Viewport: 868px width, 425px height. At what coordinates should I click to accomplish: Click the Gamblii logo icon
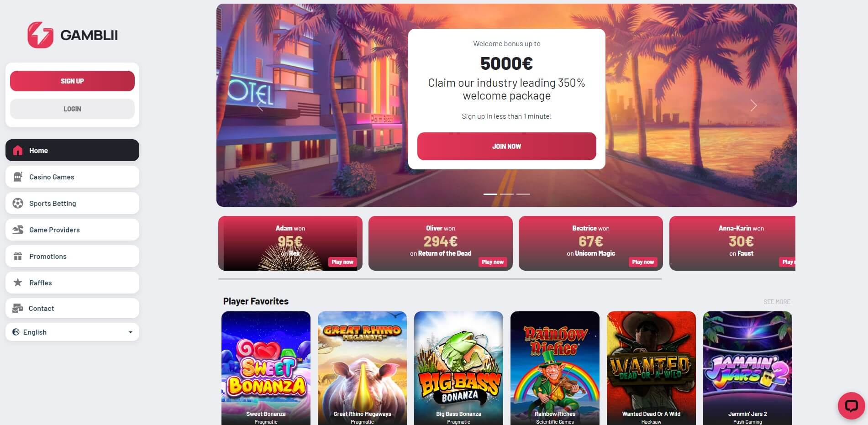(x=40, y=35)
